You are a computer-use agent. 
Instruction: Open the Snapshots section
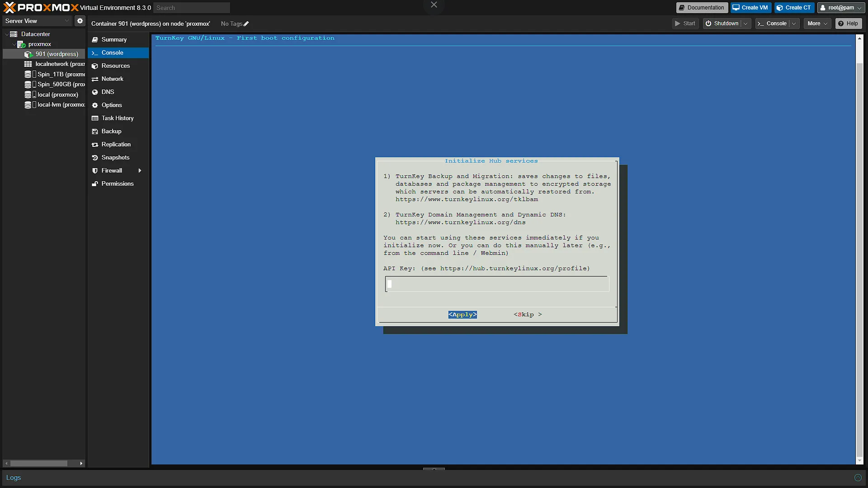coord(118,157)
